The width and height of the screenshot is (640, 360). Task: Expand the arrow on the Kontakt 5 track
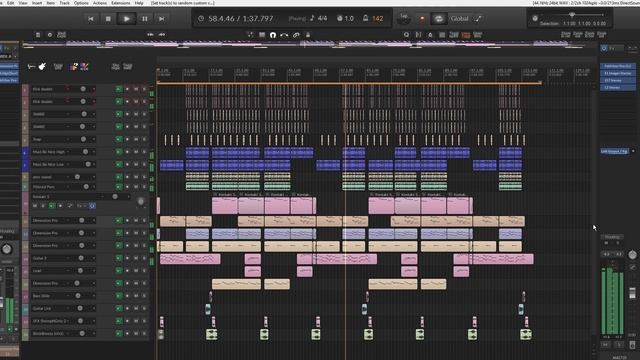(129, 197)
